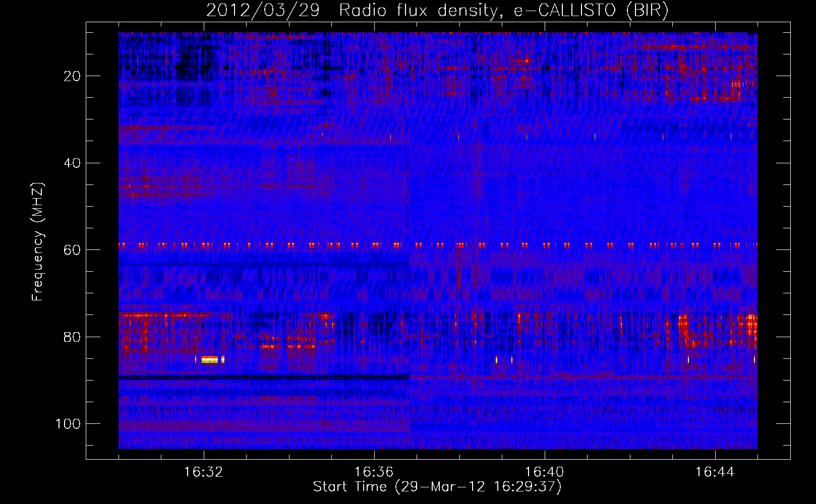Click the 60 MHz frequency tick label
Viewport: 816px width, 504px height.
click(x=72, y=250)
